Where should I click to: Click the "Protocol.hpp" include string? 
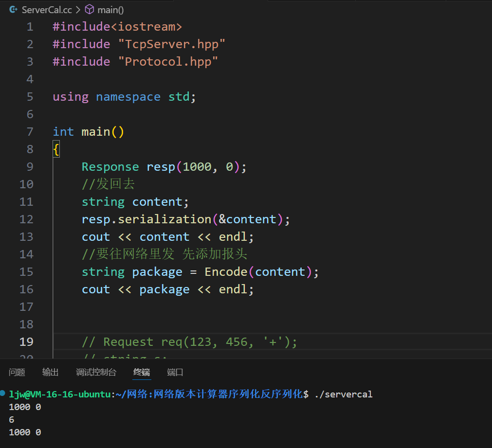[x=168, y=62]
